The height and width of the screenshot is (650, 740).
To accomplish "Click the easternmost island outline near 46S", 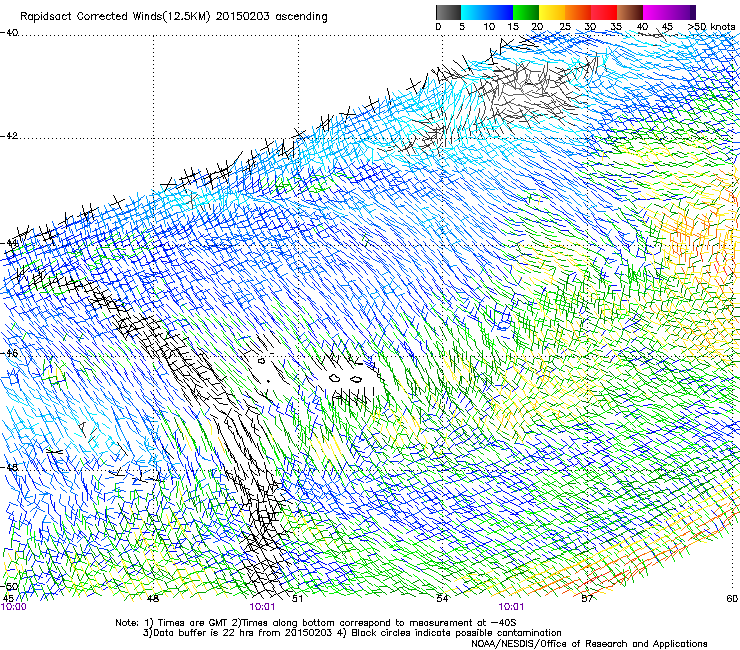I will coord(356,379).
